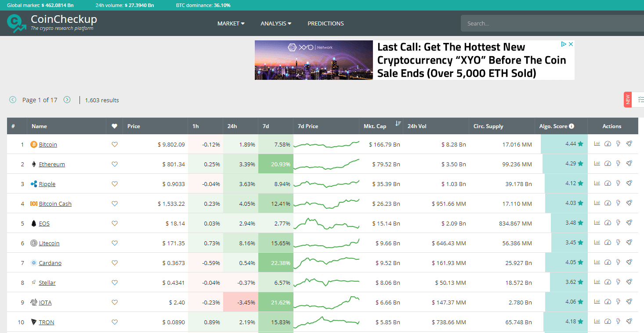Click the lightning bolt action for Cardano
Screen dimensions: 644x333
click(x=619, y=262)
